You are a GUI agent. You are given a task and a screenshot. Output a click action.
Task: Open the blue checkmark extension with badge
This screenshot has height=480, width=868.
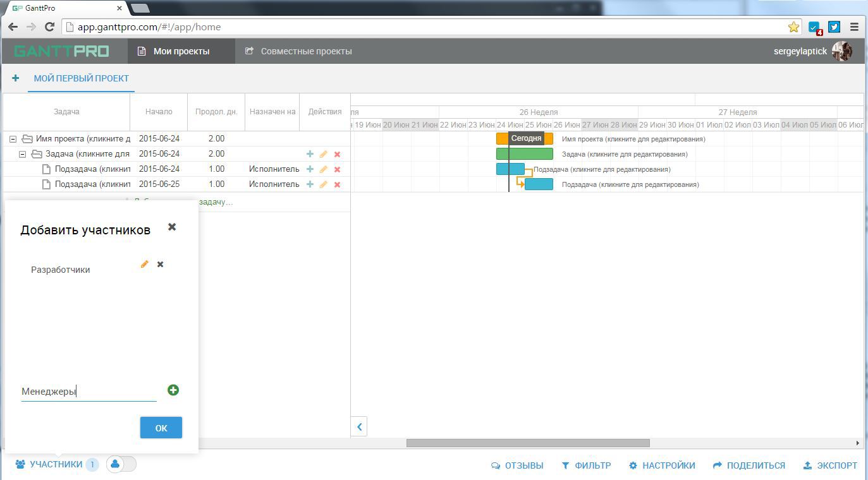click(x=815, y=28)
